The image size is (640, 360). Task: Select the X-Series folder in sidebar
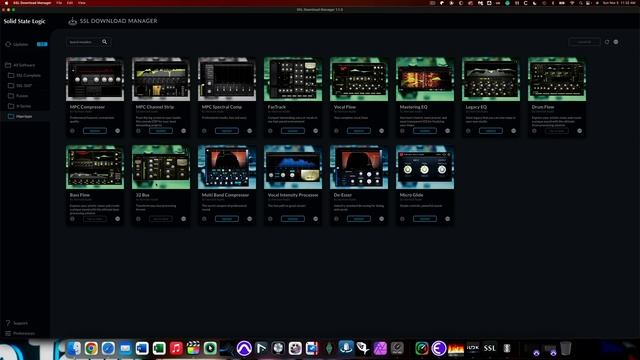(x=24, y=106)
